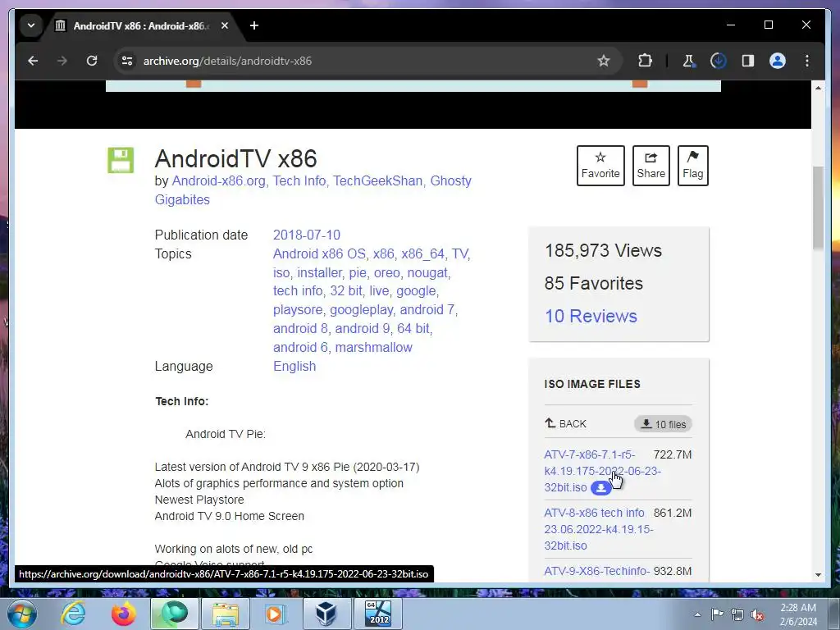Go back to the previous page
The image size is (840, 630).
(x=33, y=61)
